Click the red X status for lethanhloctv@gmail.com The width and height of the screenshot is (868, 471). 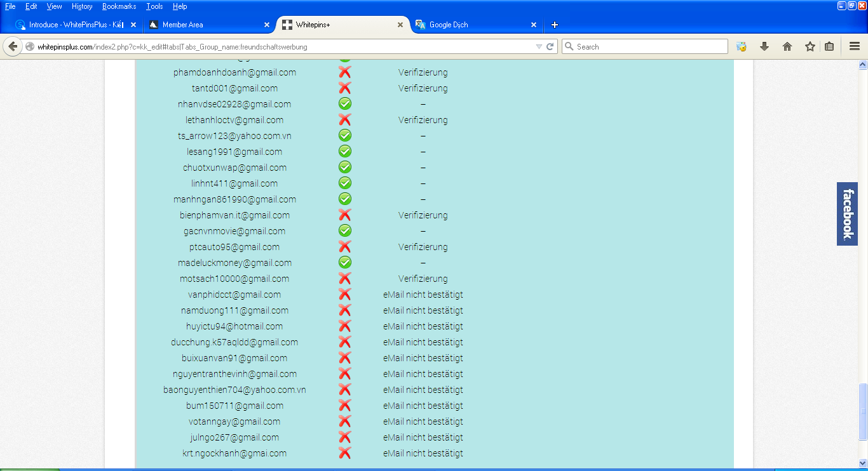click(x=345, y=120)
